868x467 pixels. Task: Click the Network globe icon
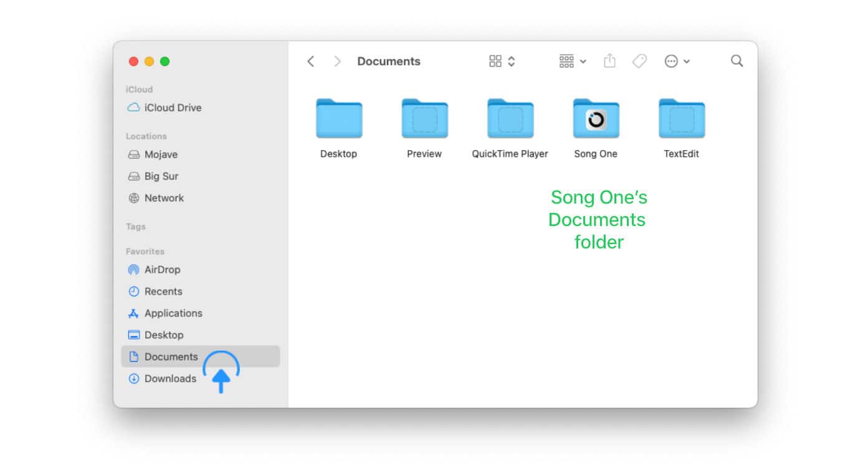(x=133, y=198)
